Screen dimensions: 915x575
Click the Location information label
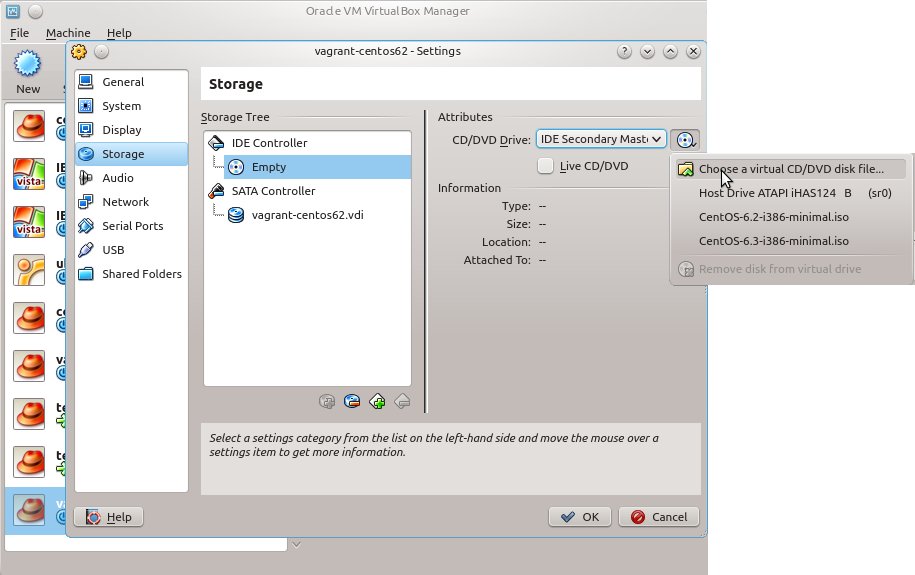506,242
